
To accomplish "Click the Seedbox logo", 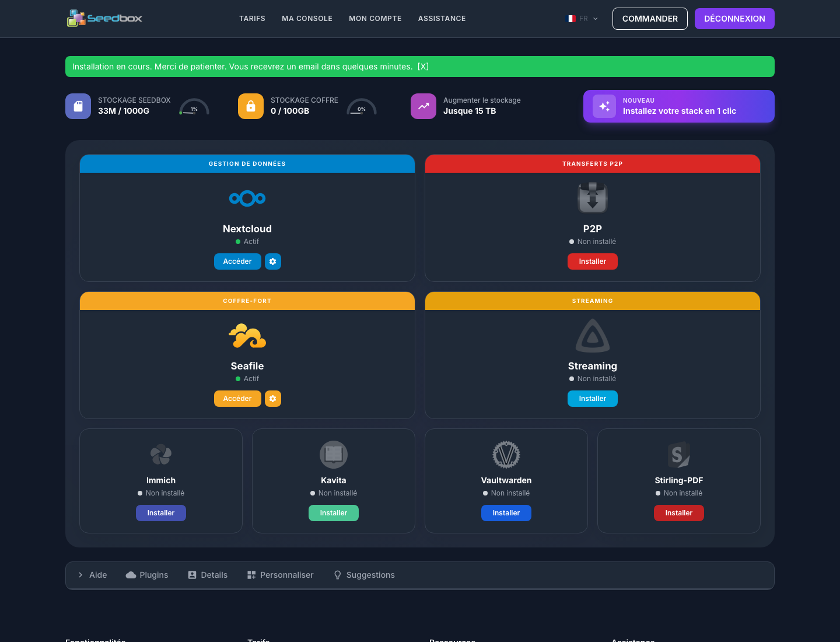I will point(104,18).
